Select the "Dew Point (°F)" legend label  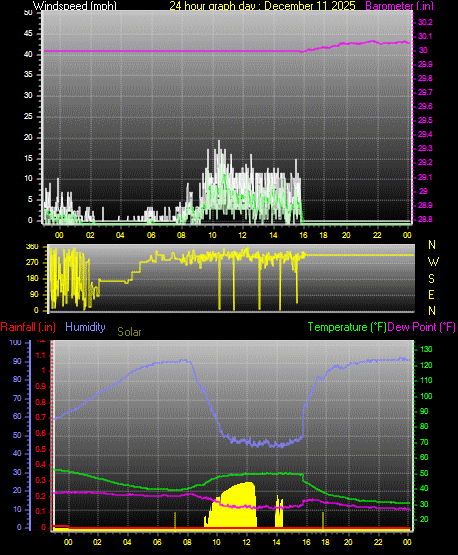point(422,327)
